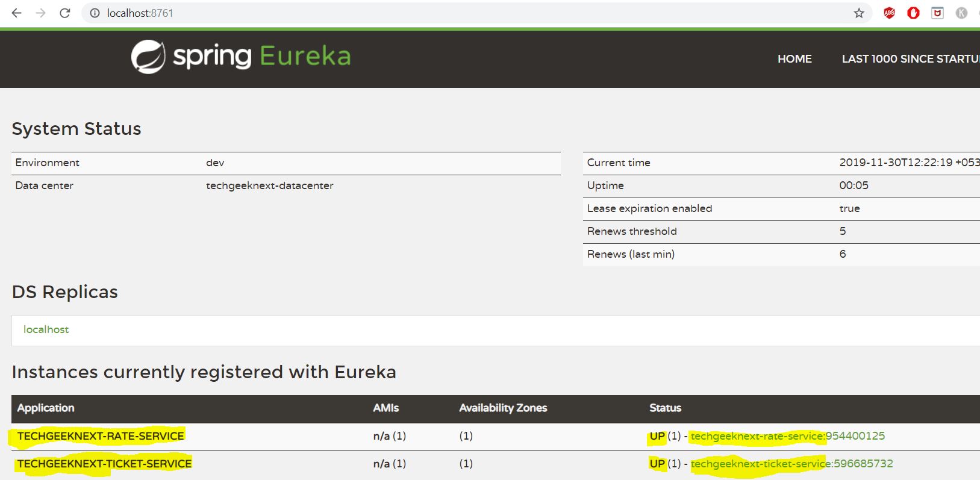Select UP status in rate-service row

click(x=657, y=436)
